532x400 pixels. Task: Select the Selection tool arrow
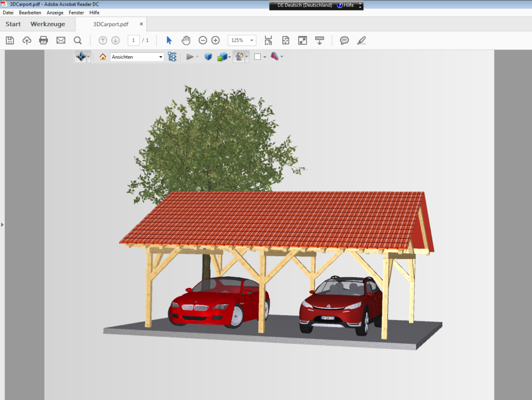[x=168, y=40]
